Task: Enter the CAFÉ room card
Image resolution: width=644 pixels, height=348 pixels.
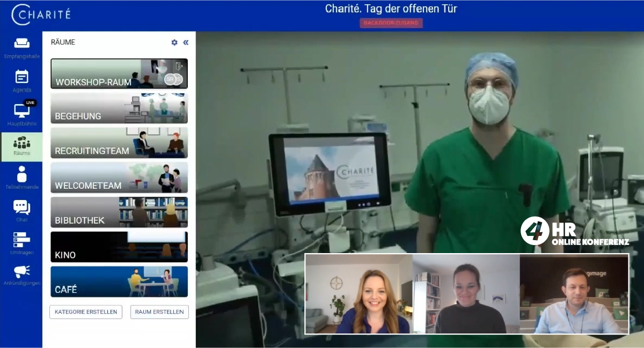Action: coord(119,282)
